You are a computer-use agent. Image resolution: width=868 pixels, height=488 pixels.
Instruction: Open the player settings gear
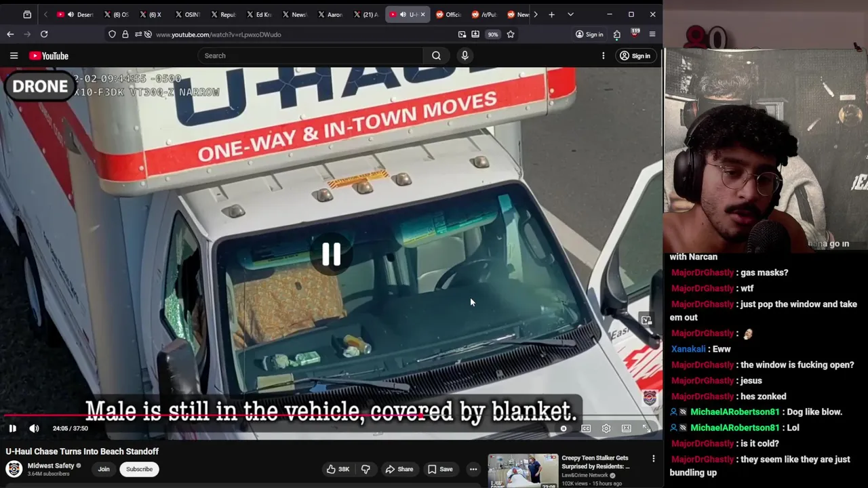pos(606,428)
